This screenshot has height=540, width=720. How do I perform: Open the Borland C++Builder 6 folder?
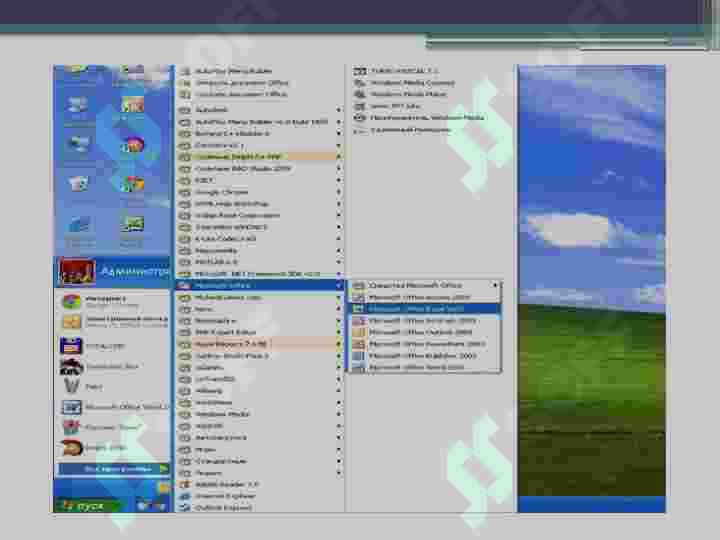point(259,134)
